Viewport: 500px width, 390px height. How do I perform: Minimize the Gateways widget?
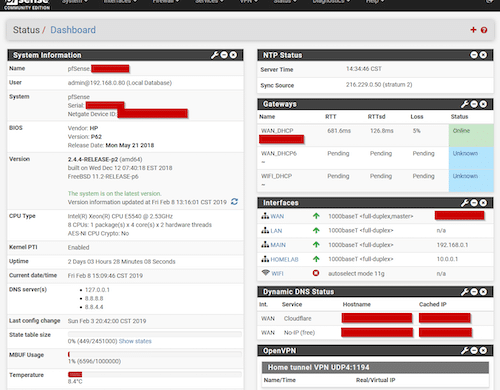474,104
